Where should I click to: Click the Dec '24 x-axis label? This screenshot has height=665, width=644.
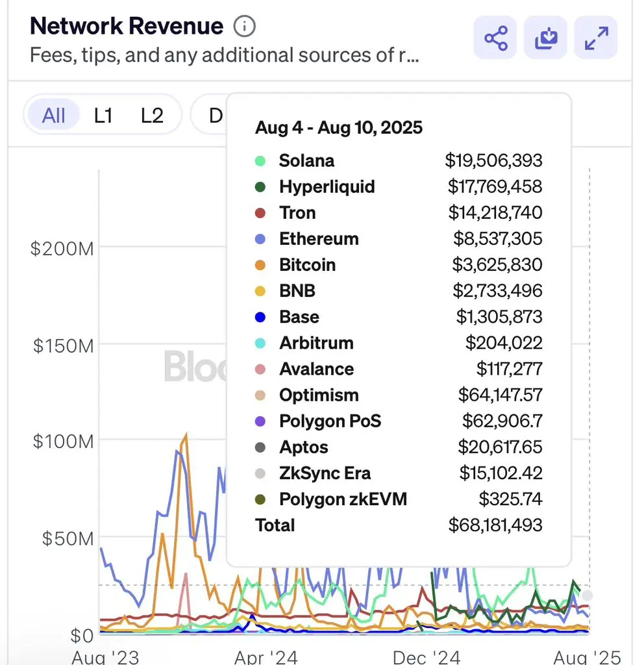[x=427, y=658]
